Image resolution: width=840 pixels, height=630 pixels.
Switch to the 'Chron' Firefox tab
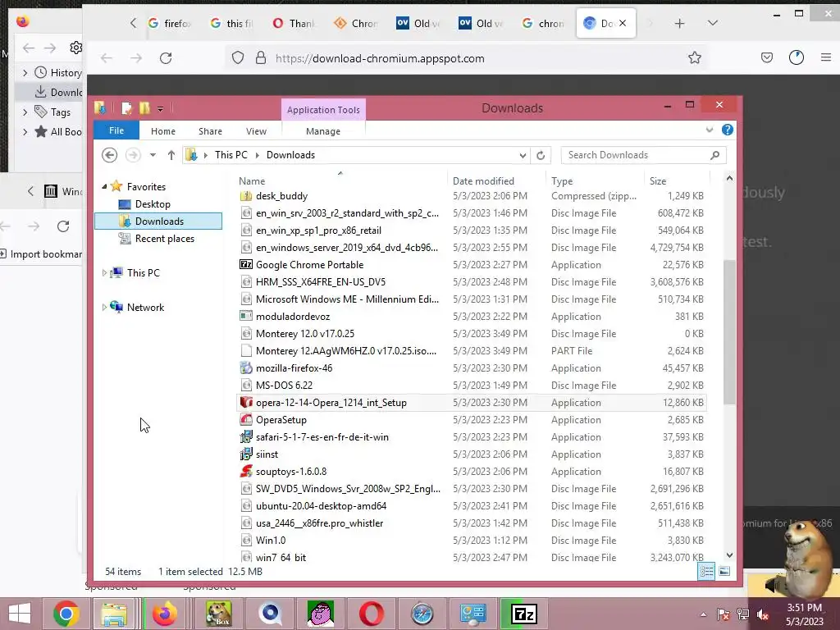(x=356, y=24)
